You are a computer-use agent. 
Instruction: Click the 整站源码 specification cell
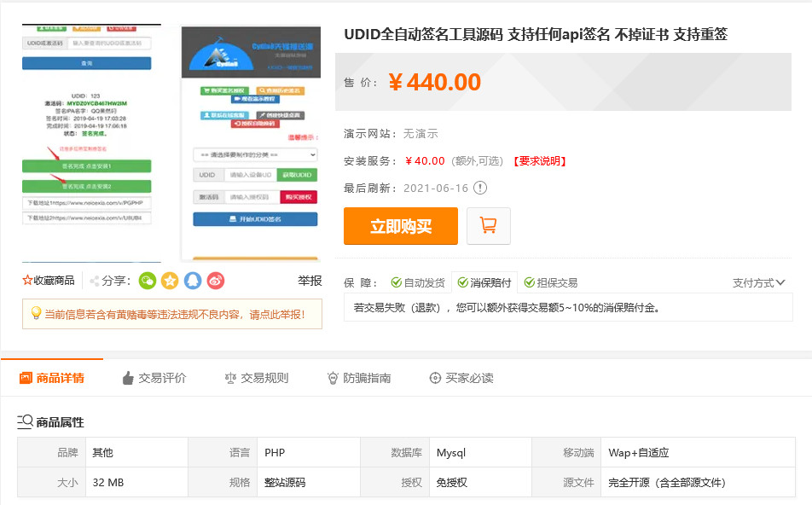pos(309,483)
